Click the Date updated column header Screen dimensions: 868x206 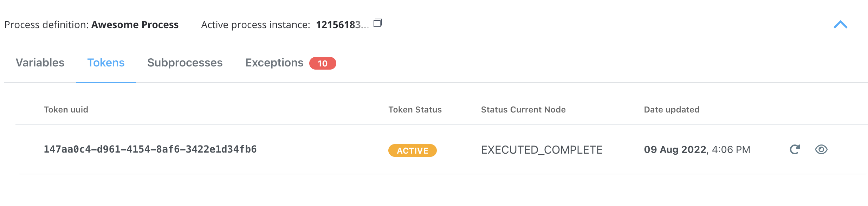click(x=672, y=110)
